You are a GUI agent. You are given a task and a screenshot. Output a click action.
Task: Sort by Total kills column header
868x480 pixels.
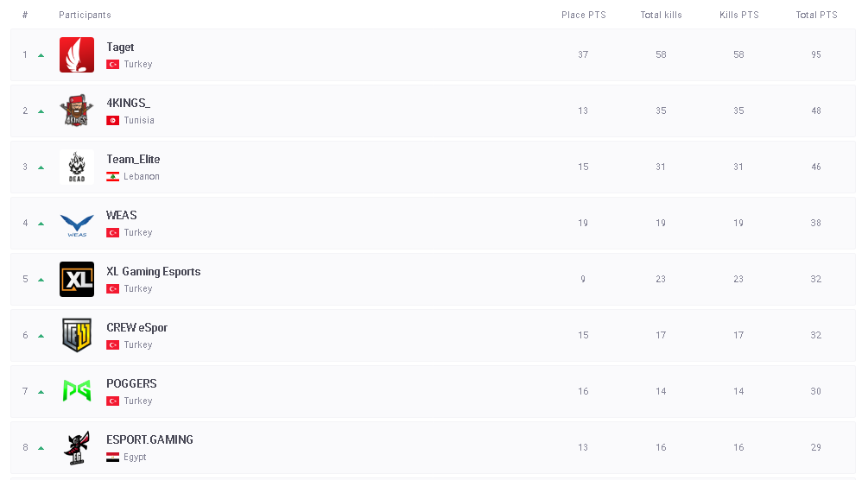(661, 15)
